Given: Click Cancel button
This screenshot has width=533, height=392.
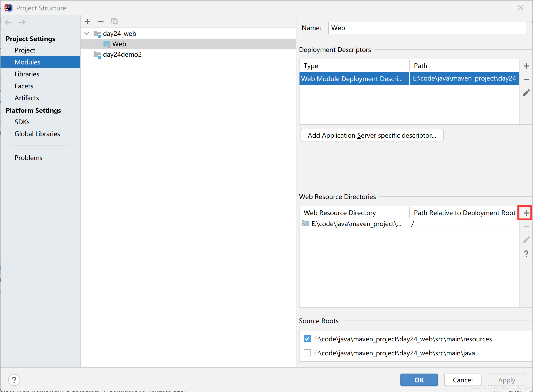Looking at the screenshot, I should tap(463, 380).
